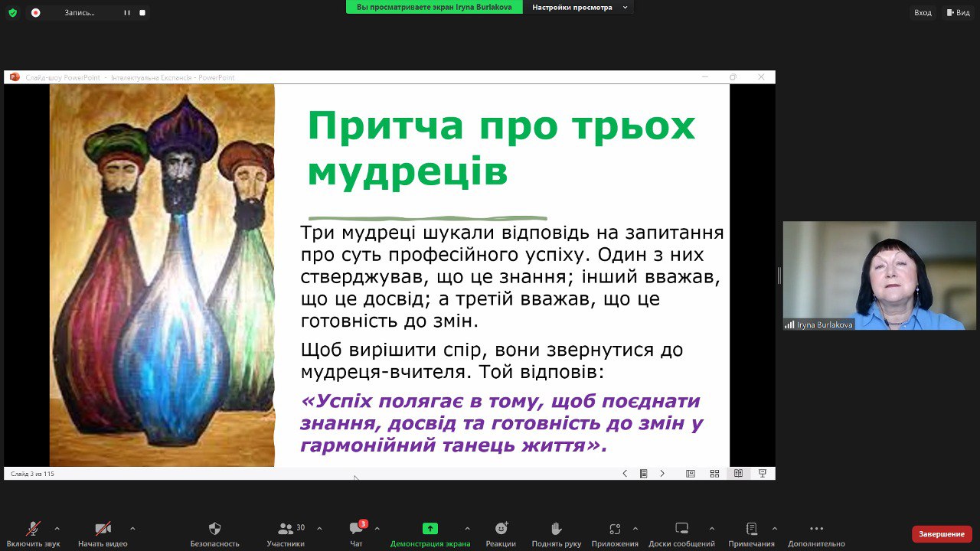Image resolution: width=980 pixels, height=551 pixels.
Task: Click the slide title 'Притча про трьох мудреців'
Action: click(x=501, y=149)
